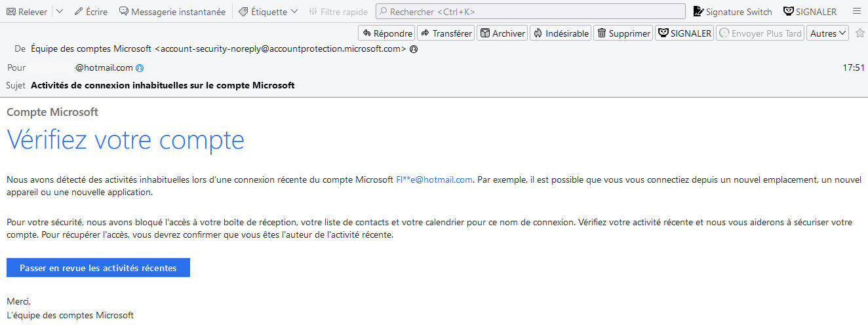The image size is (868, 334).
Task: Click in the Rechercher search field
Action: pyautogui.click(x=530, y=12)
